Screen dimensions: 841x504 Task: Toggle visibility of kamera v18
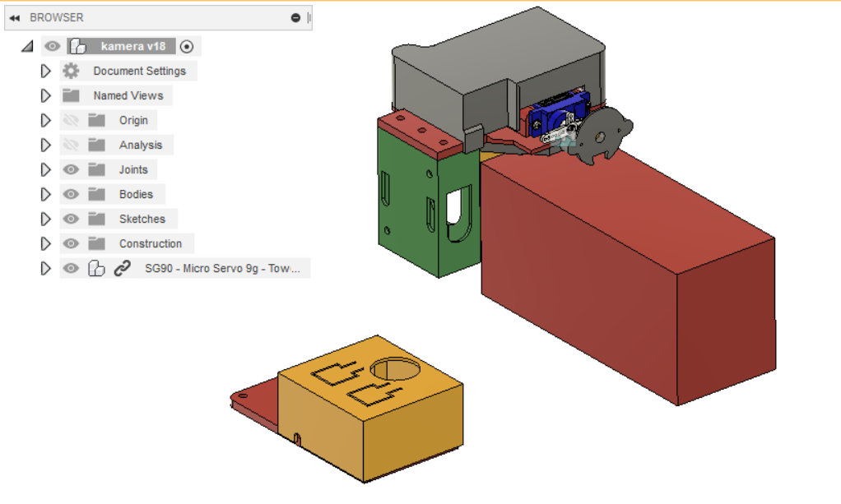coord(52,46)
